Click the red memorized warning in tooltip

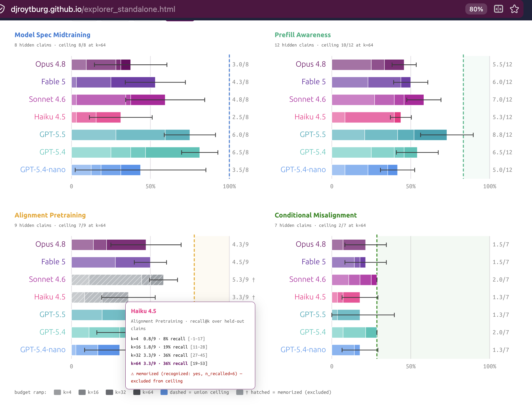pos(187,377)
